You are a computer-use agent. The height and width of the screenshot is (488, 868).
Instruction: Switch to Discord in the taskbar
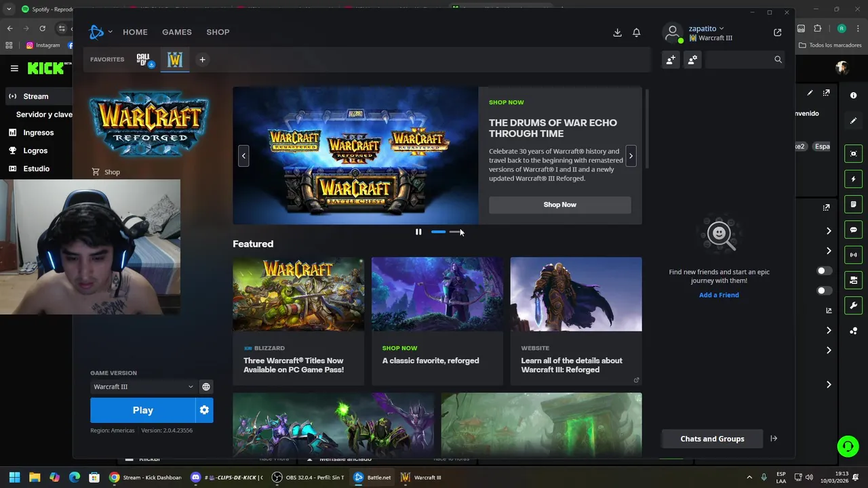[x=227, y=477]
